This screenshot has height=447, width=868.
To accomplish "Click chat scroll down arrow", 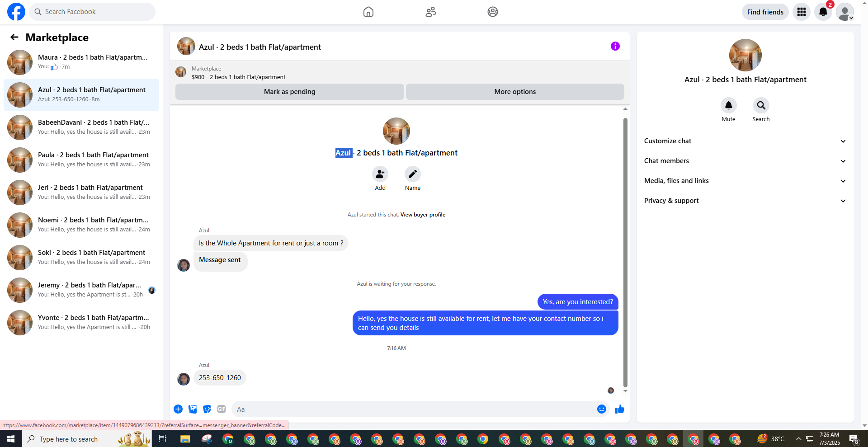I will [625, 391].
